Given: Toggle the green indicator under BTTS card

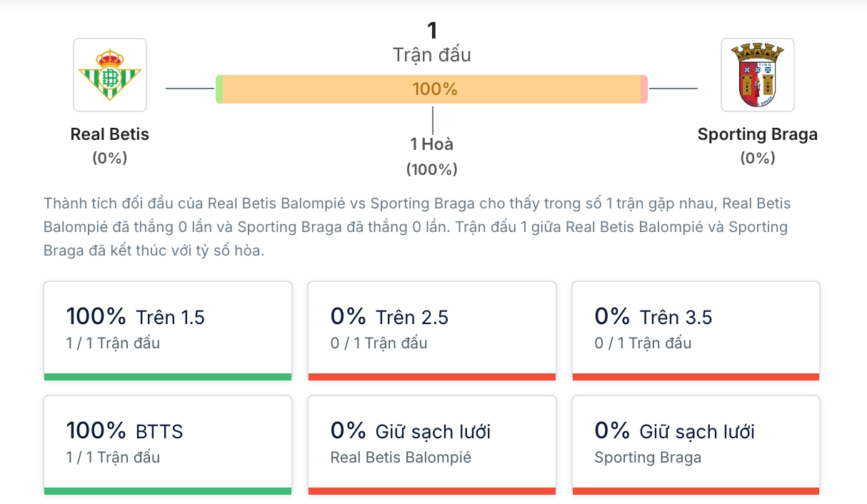Looking at the screenshot, I should click(167, 492).
